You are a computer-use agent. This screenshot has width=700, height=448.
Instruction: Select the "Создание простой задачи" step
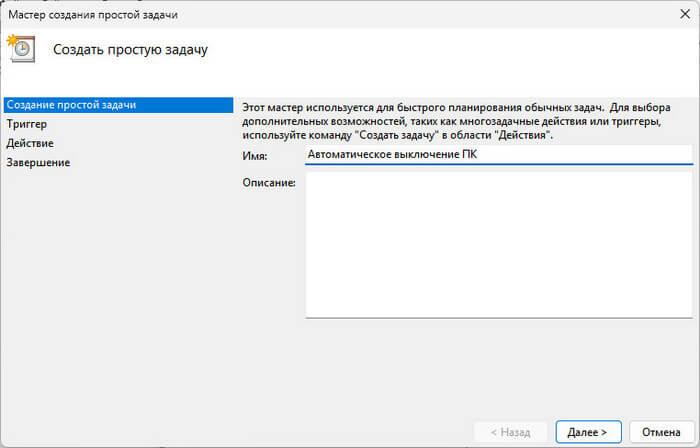[70, 105]
